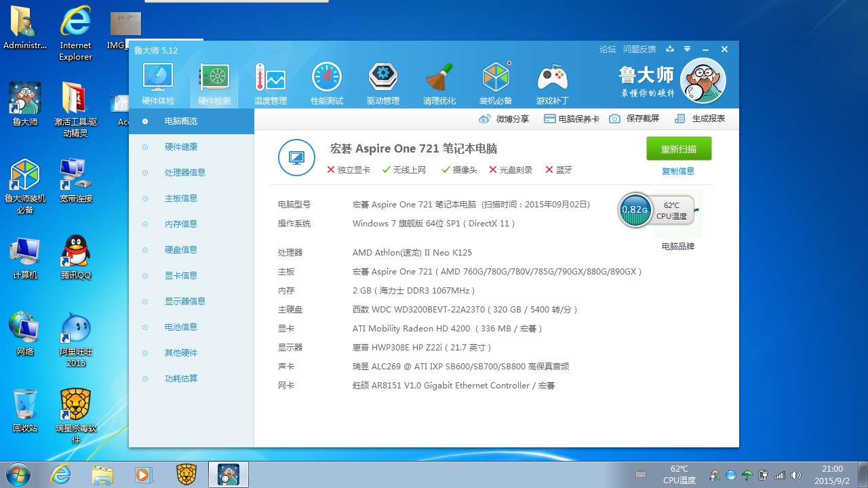Click the green 重新扫描 rescan button
868x488 pixels.
(679, 148)
